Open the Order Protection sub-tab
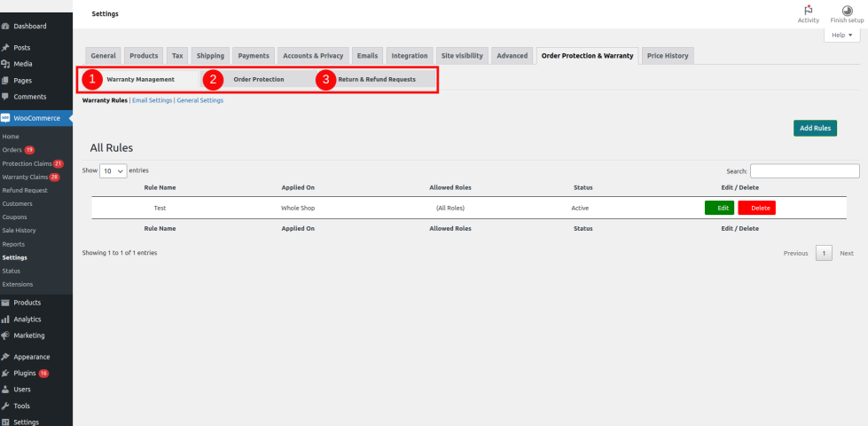This screenshot has width=868, height=426. [x=258, y=80]
